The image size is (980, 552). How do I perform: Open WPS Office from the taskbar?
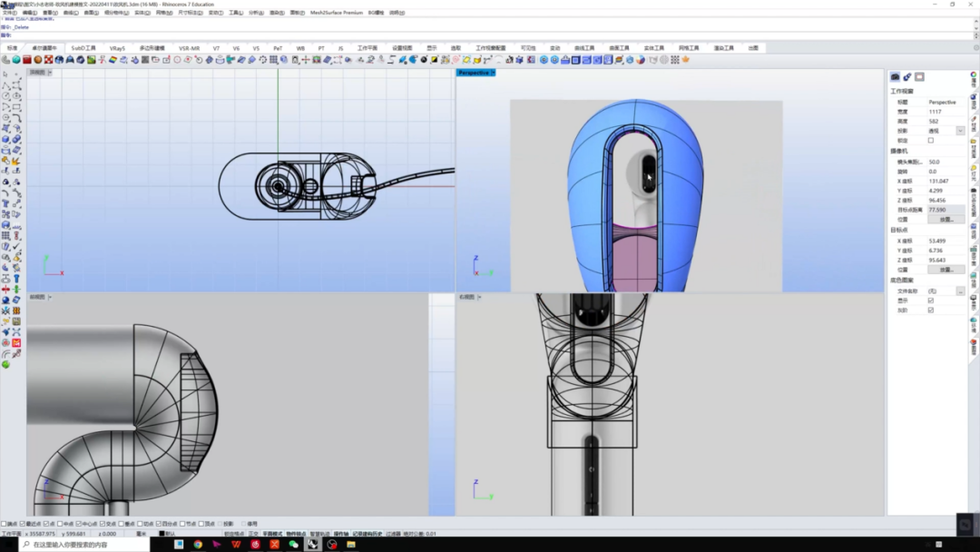point(236,545)
